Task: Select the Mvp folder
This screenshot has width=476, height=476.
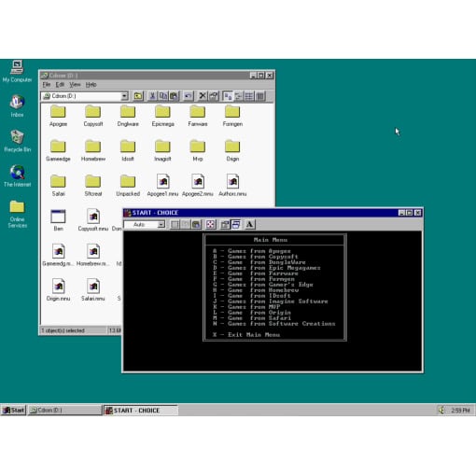Action: click(198, 150)
